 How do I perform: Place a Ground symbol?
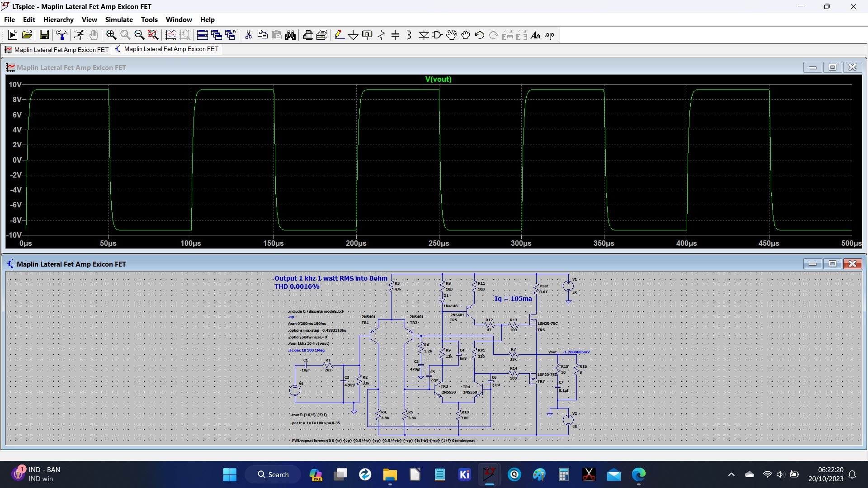click(354, 35)
